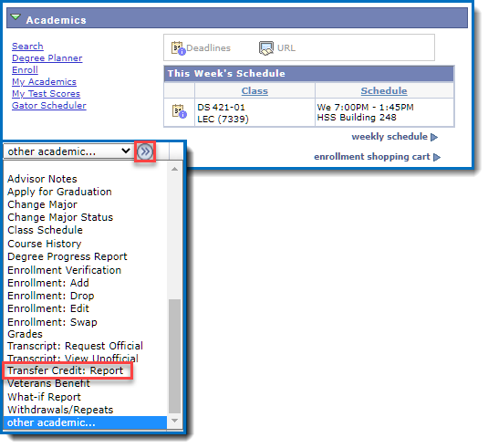Select highlighted other academic... list option
This screenshot has width=488, height=448.
coord(85,423)
